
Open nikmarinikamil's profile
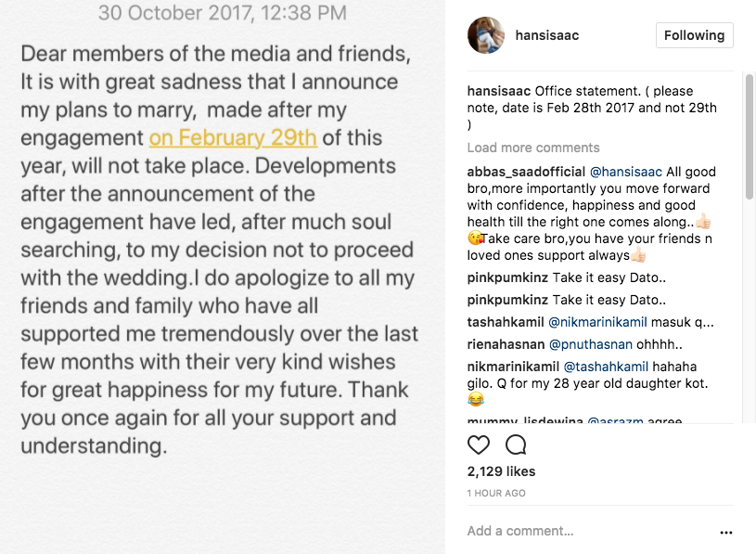514,367
